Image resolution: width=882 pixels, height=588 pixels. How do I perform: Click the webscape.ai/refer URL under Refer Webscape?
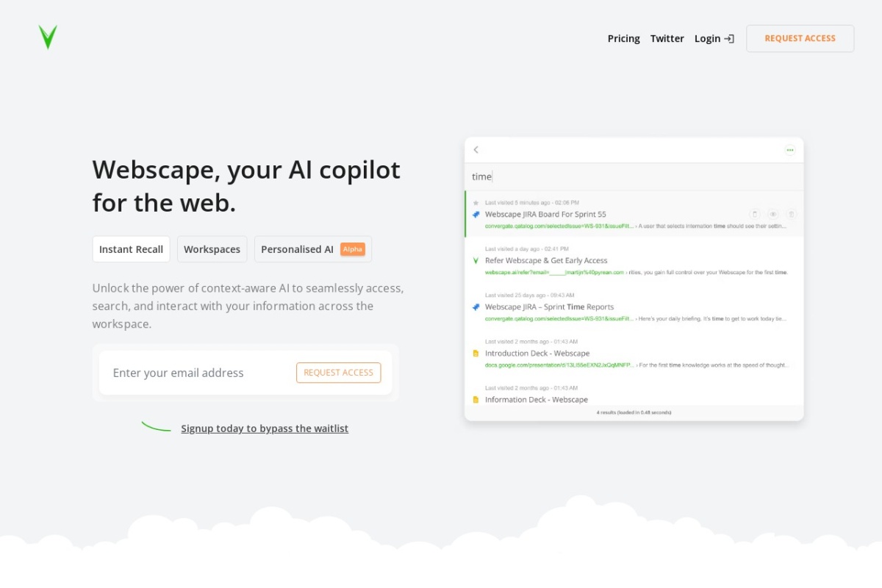pos(554,273)
